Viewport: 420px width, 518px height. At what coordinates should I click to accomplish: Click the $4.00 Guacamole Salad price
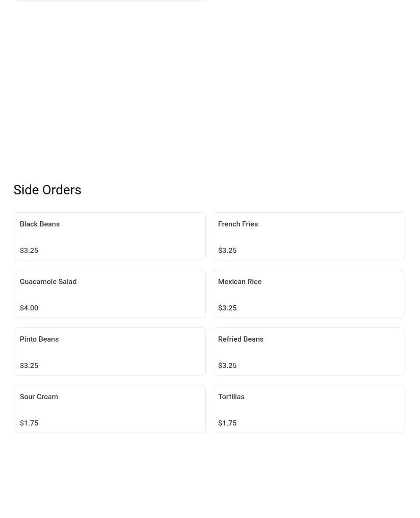(29, 308)
